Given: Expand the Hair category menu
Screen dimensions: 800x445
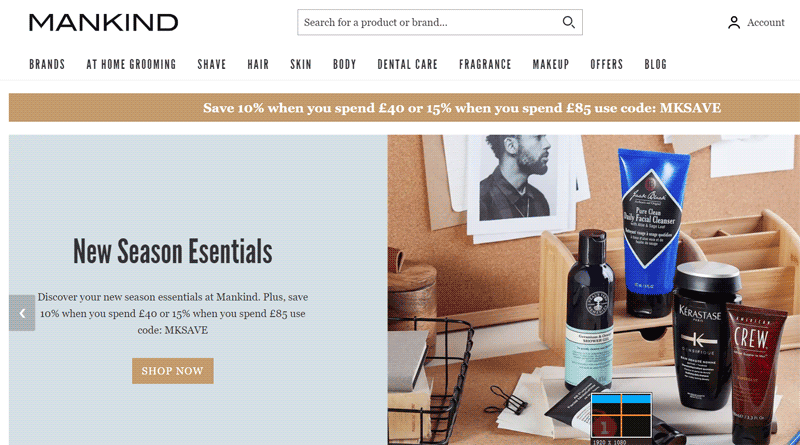Looking at the screenshot, I should pyautogui.click(x=258, y=64).
